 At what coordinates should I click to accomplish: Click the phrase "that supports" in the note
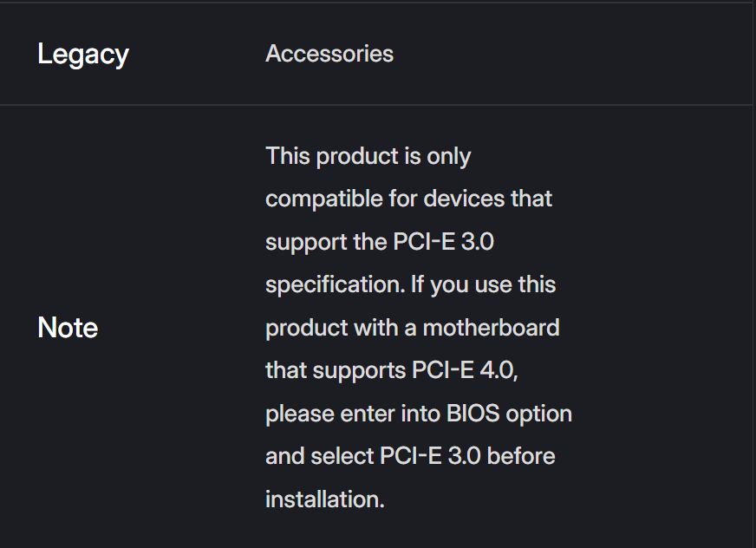(335, 370)
